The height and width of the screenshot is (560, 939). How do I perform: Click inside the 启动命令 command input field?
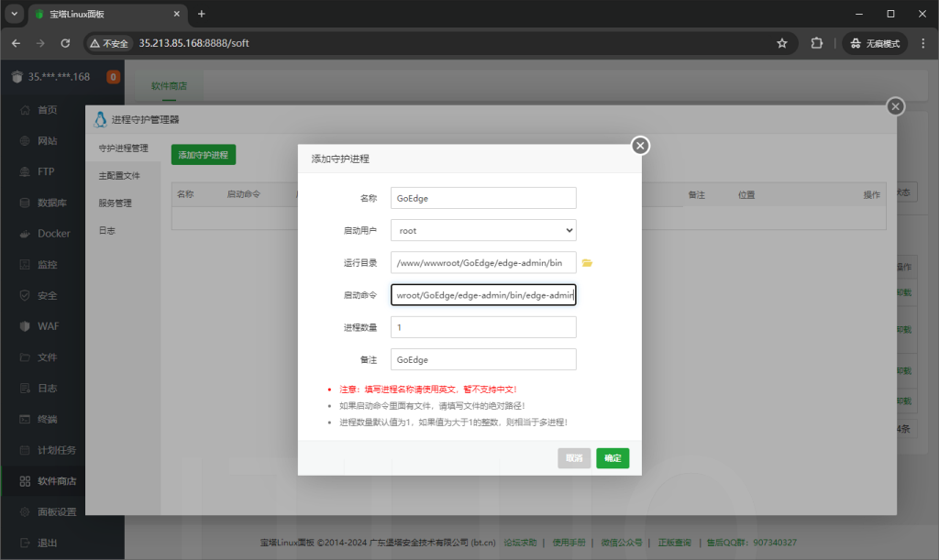[483, 294]
